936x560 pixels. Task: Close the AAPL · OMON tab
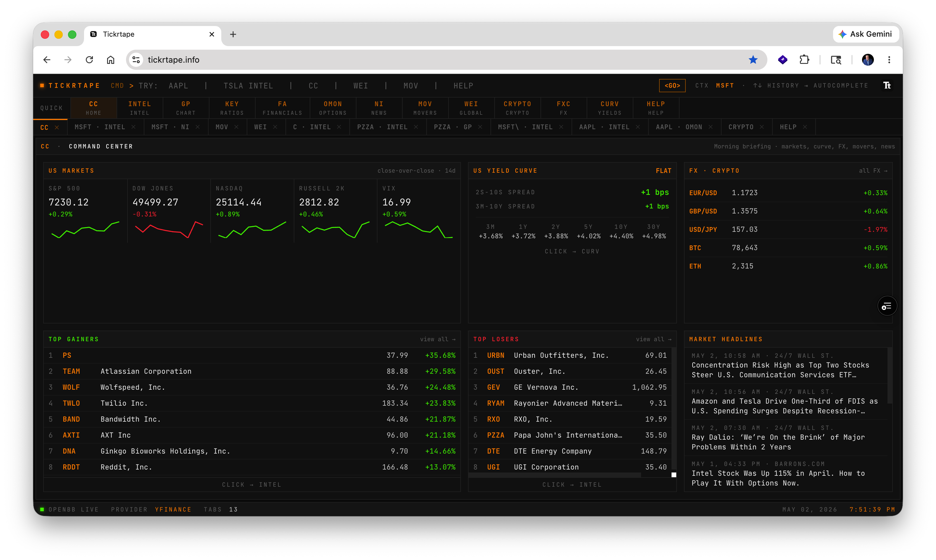point(711,127)
